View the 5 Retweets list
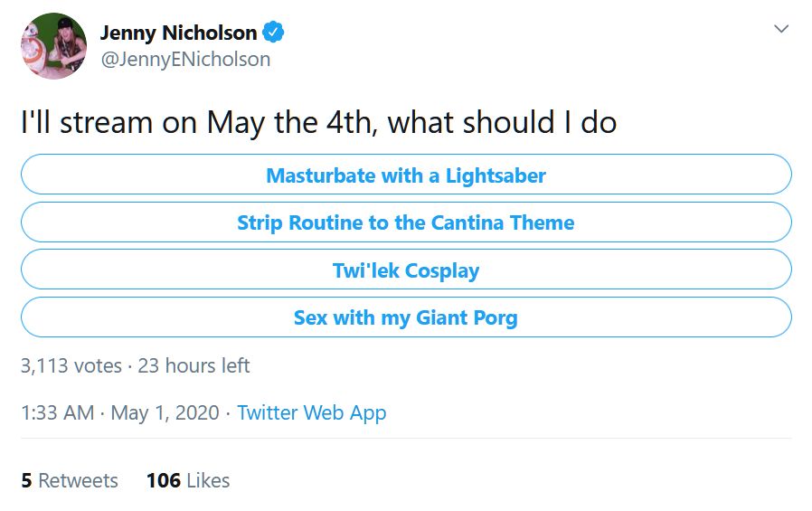Image resolution: width=812 pixels, height=511 pixels. pyautogui.click(x=70, y=480)
